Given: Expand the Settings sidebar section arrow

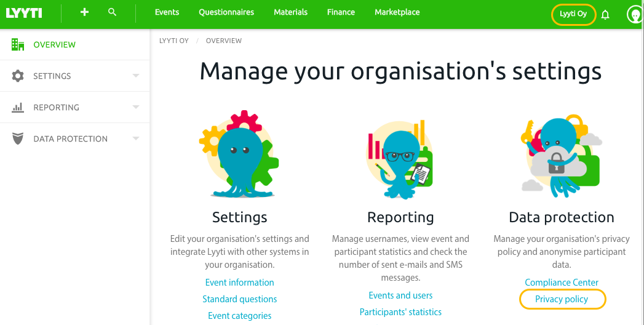Looking at the screenshot, I should 136,76.
